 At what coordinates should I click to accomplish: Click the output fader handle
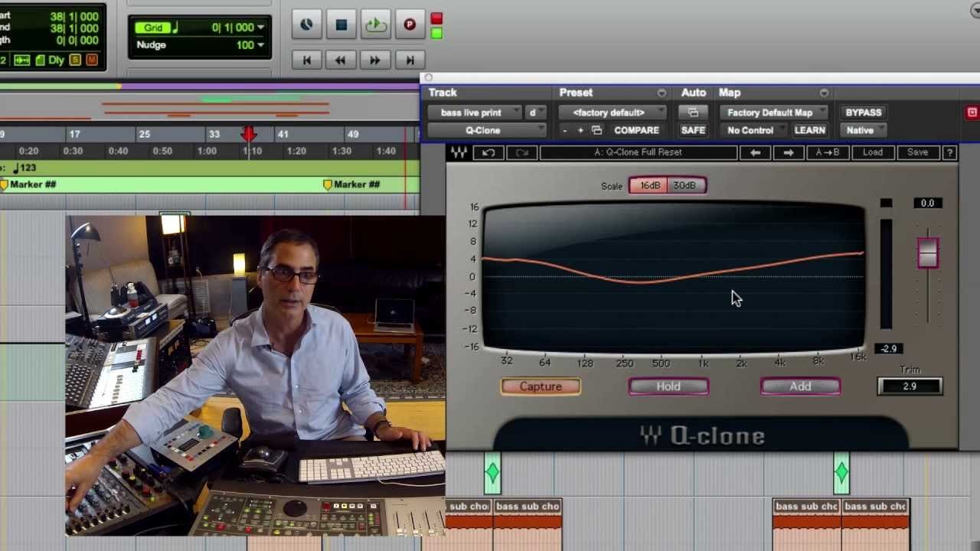[928, 253]
